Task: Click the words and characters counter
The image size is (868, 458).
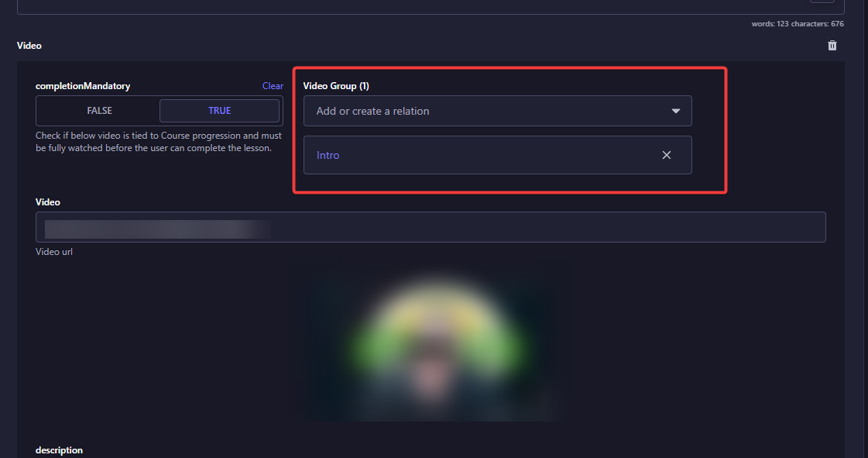Action: pyautogui.click(x=798, y=24)
